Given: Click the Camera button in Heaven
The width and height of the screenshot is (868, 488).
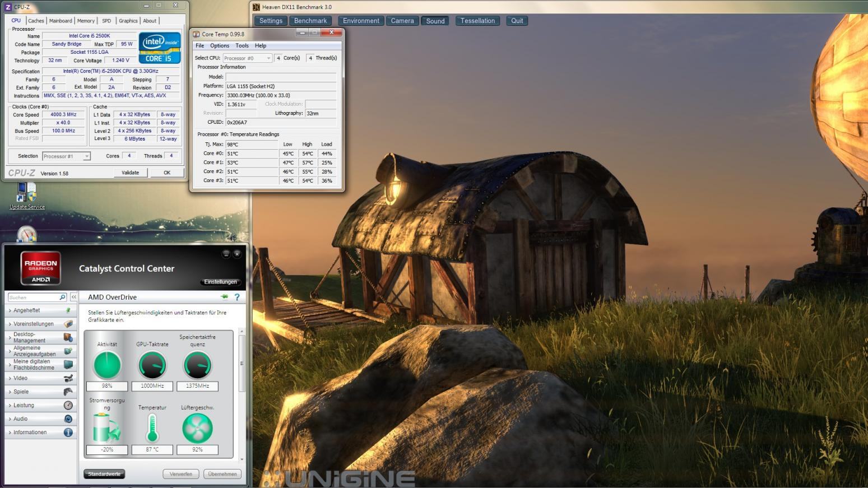Looking at the screenshot, I should click(x=402, y=21).
